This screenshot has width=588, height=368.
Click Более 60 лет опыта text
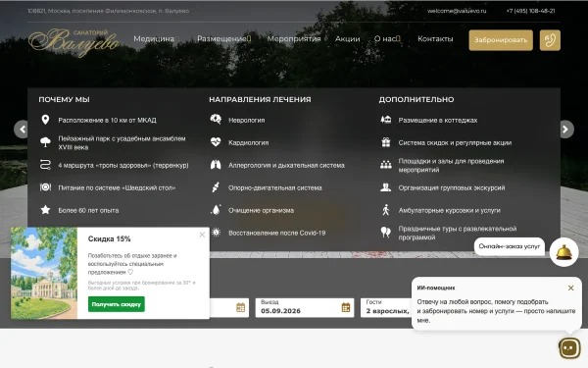88,210
